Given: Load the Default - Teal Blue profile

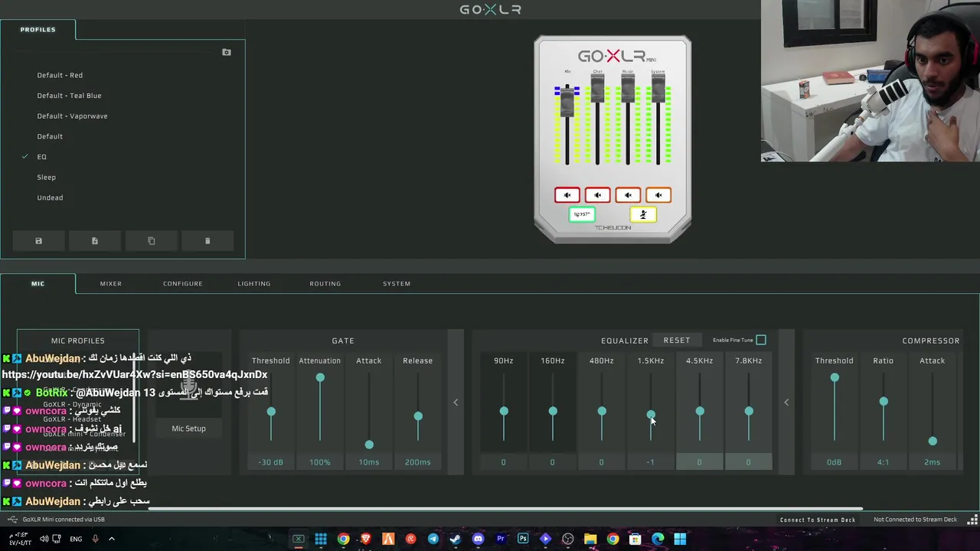Looking at the screenshot, I should pyautogui.click(x=69, y=96).
